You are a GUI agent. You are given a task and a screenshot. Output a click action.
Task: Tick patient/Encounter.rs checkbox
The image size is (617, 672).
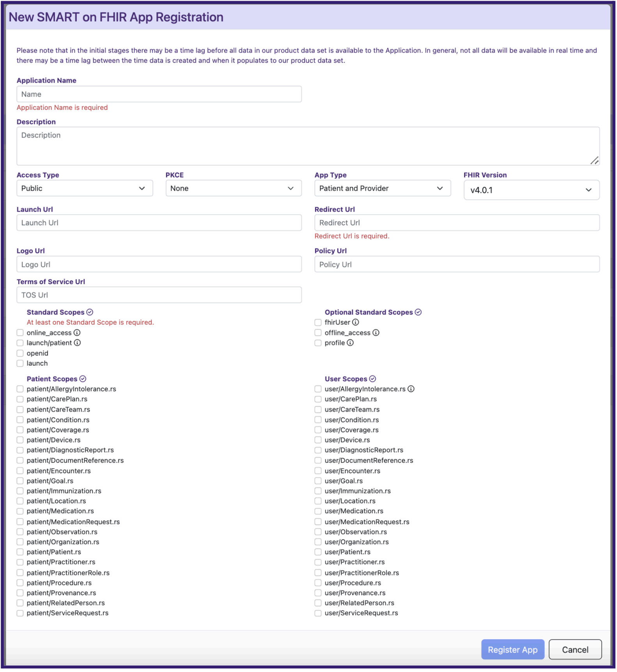pyautogui.click(x=20, y=471)
